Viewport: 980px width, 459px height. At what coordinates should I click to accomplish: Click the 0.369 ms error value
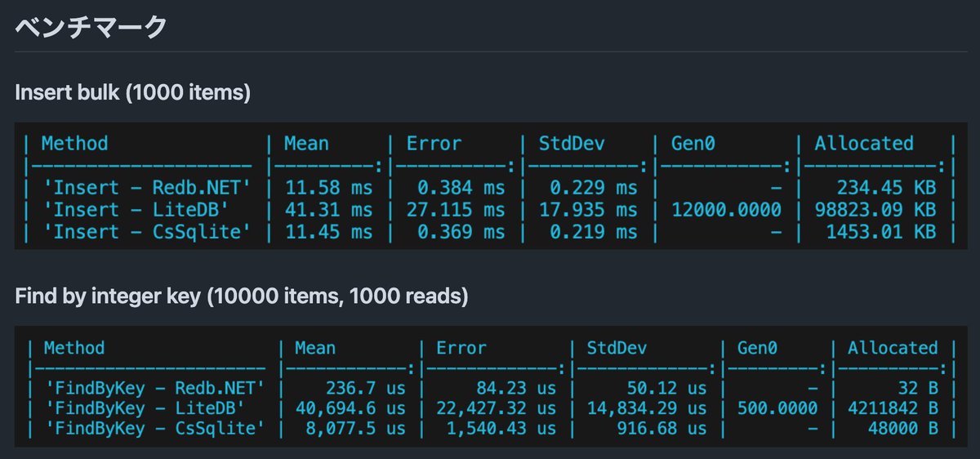[x=462, y=232]
